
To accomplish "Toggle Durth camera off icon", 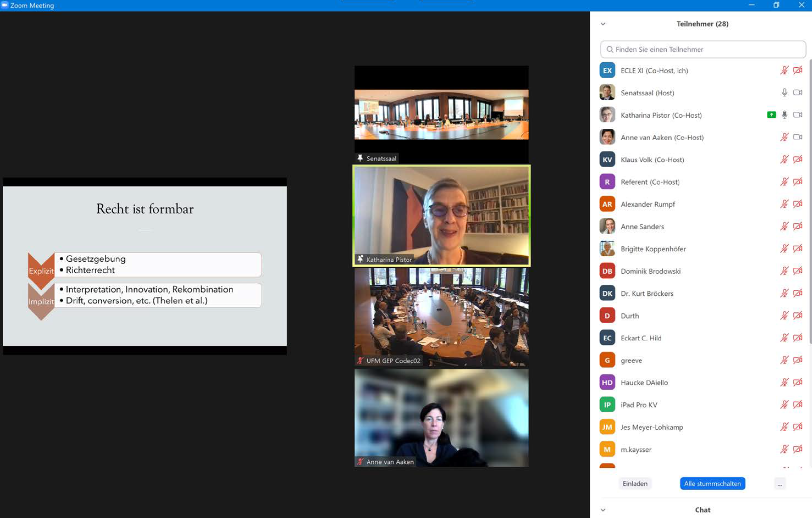I will click(798, 315).
